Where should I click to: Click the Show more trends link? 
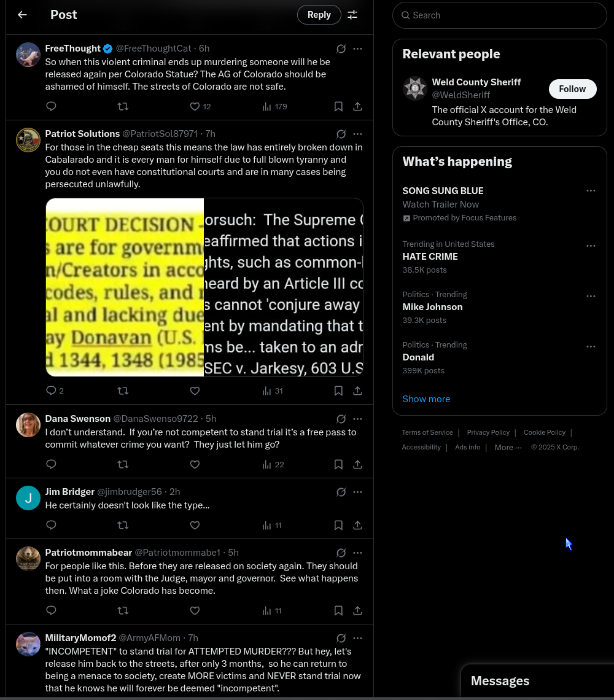click(x=426, y=399)
